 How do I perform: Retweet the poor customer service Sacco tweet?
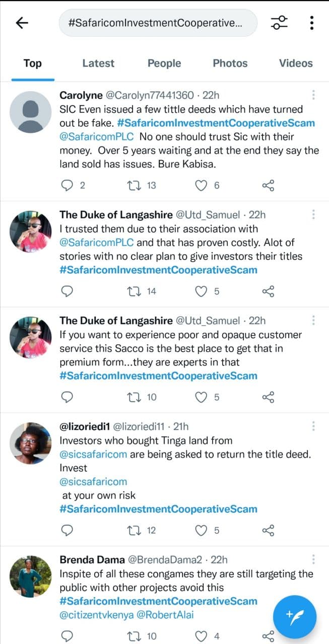pos(134,397)
